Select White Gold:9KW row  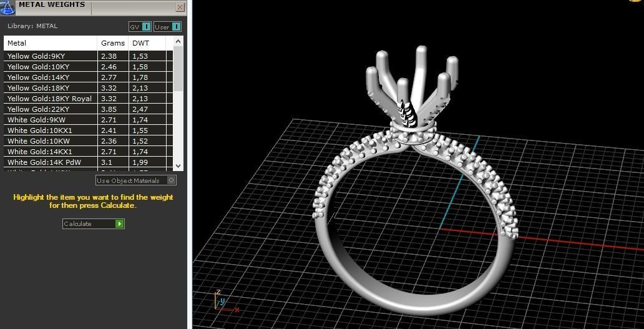click(89, 120)
